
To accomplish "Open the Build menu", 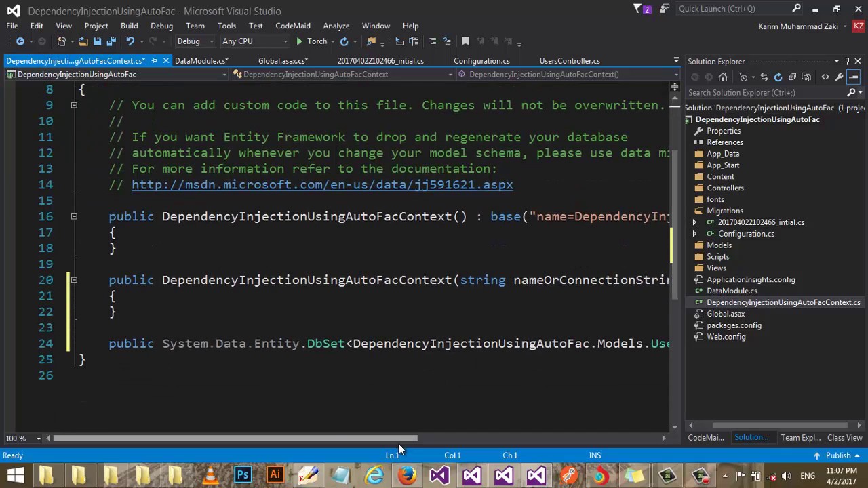I will 129,26.
